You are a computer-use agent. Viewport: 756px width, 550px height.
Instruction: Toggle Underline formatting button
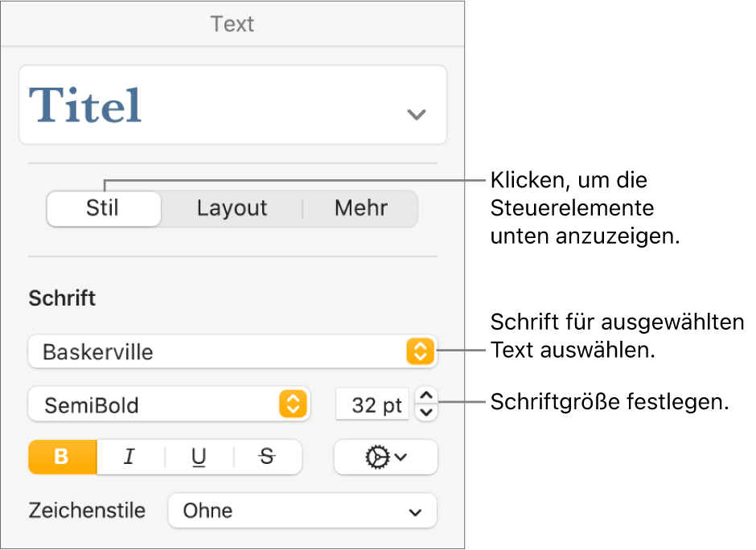[x=199, y=457]
